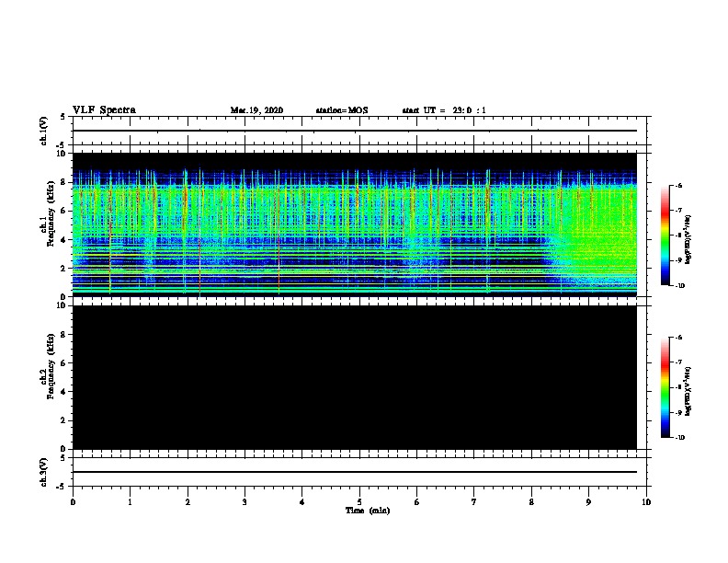
Task: Click the "station=MOS" header label
Action: [x=342, y=110]
